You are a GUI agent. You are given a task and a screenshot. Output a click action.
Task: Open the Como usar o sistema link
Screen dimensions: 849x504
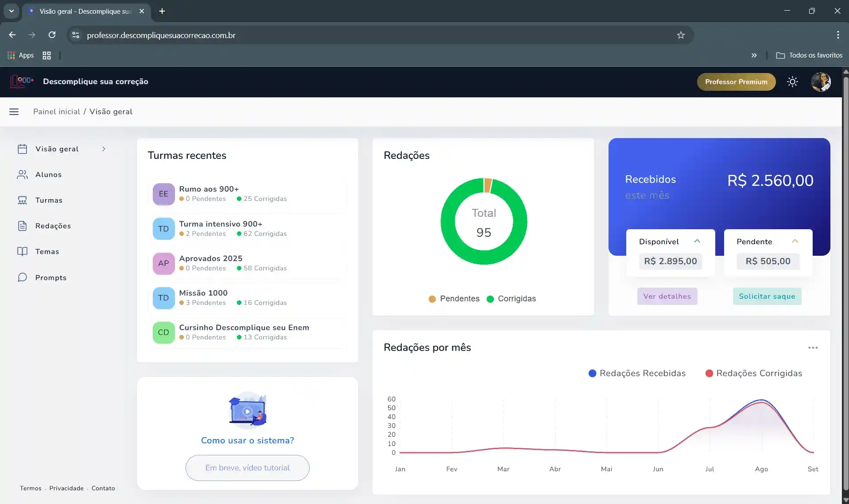pyautogui.click(x=247, y=440)
